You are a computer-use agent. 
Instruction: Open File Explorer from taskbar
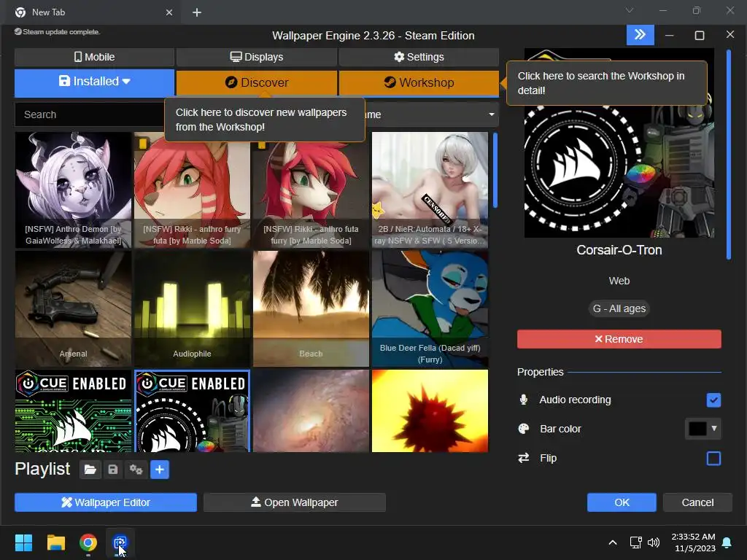[55, 542]
